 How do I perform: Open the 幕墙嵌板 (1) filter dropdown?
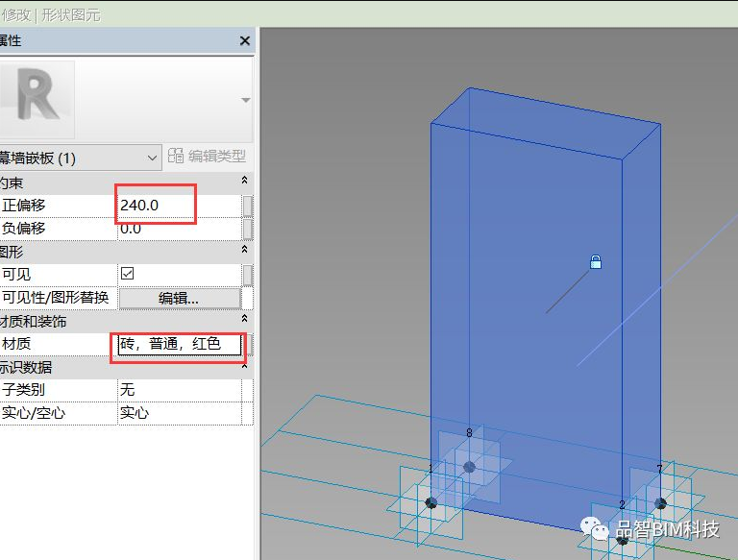click(x=80, y=158)
